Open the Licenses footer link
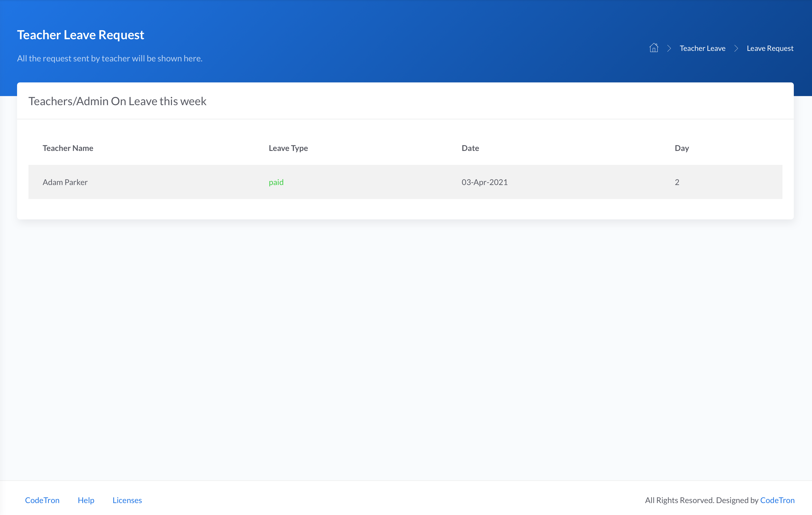The width and height of the screenshot is (812, 515). 127,500
